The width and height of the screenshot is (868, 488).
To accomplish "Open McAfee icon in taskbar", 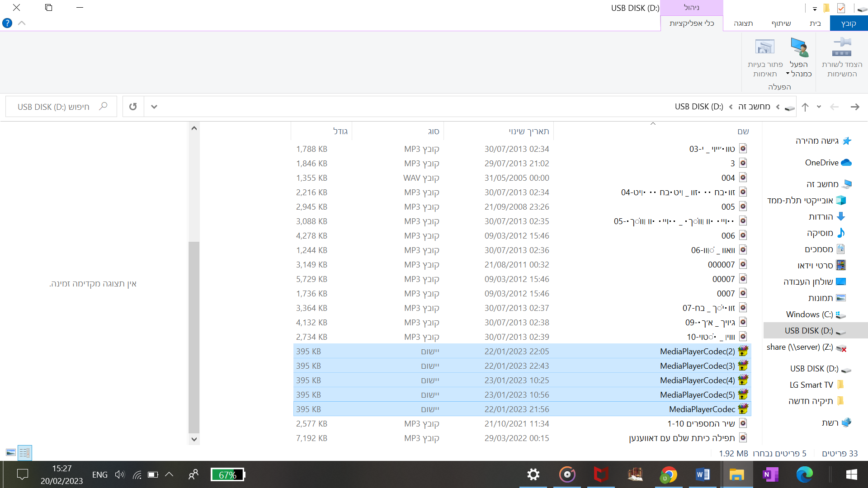I will pyautogui.click(x=601, y=474).
